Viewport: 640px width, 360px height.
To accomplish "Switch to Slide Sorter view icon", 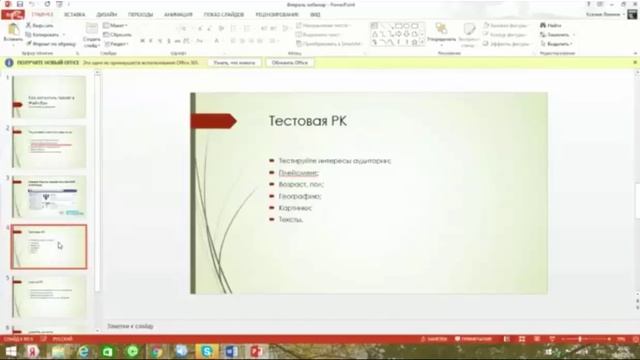I will 522,339.
